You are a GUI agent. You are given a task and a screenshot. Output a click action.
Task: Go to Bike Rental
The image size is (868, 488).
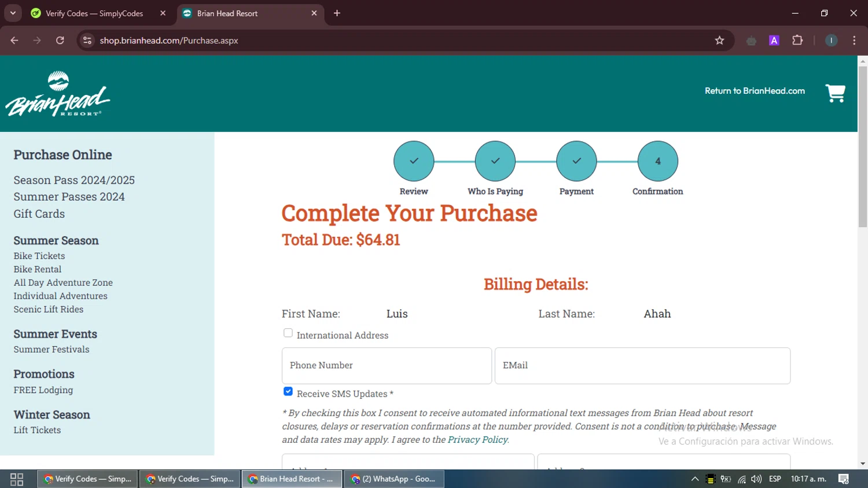point(38,269)
